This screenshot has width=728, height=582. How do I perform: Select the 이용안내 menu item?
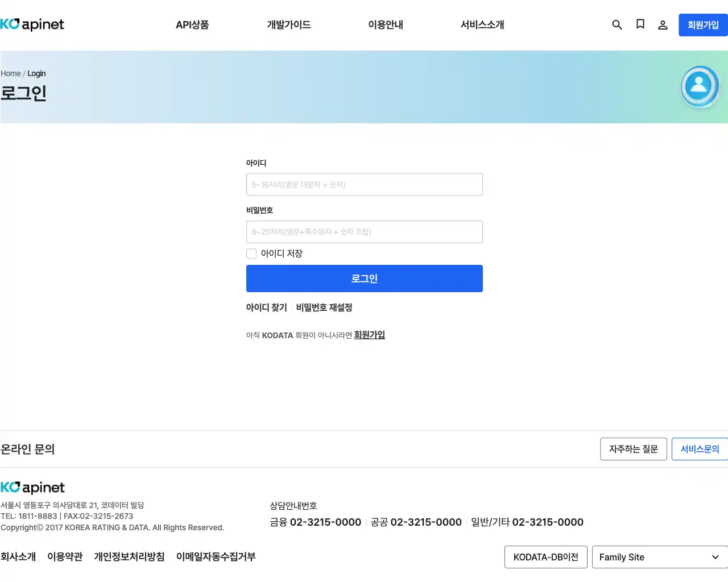click(386, 24)
